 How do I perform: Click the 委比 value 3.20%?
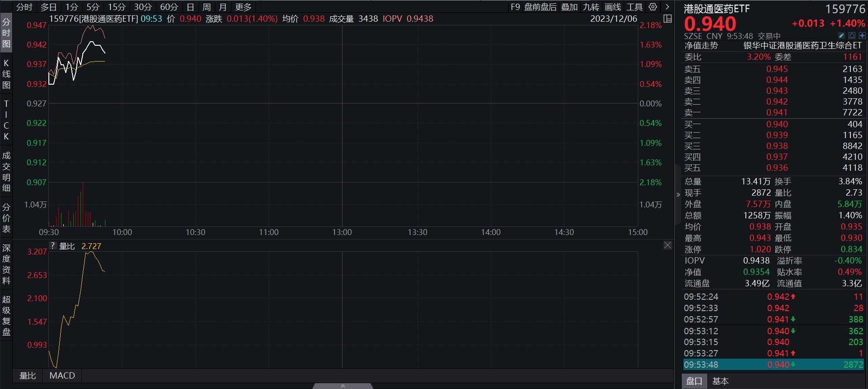click(x=759, y=57)
